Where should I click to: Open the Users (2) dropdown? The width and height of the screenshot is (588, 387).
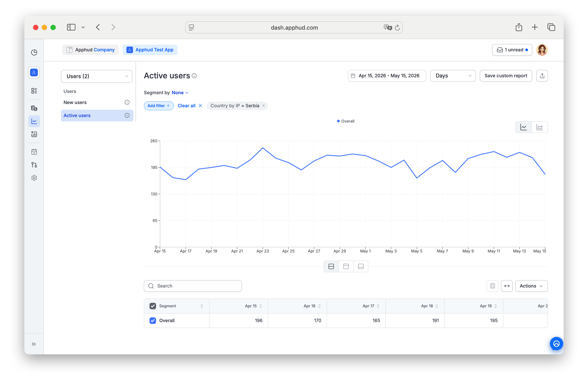pyautogui.click(x=97, y=76)
